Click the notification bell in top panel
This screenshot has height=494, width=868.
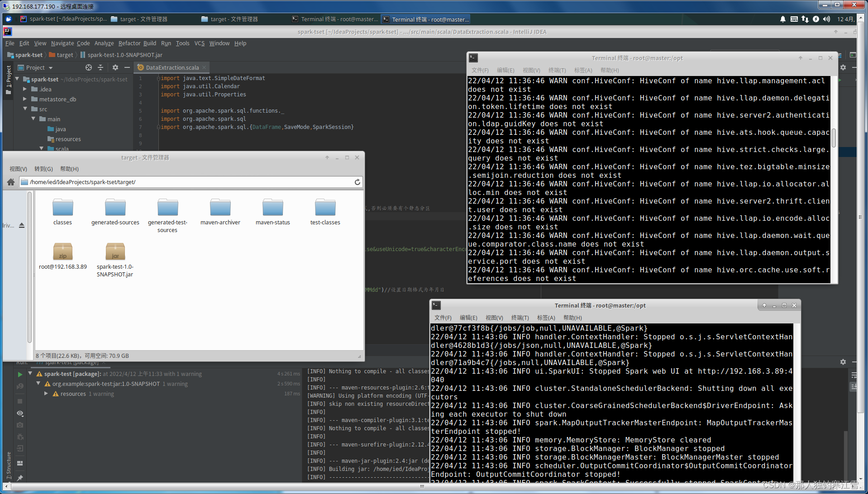pyautogui.click(x=782, y=19)
